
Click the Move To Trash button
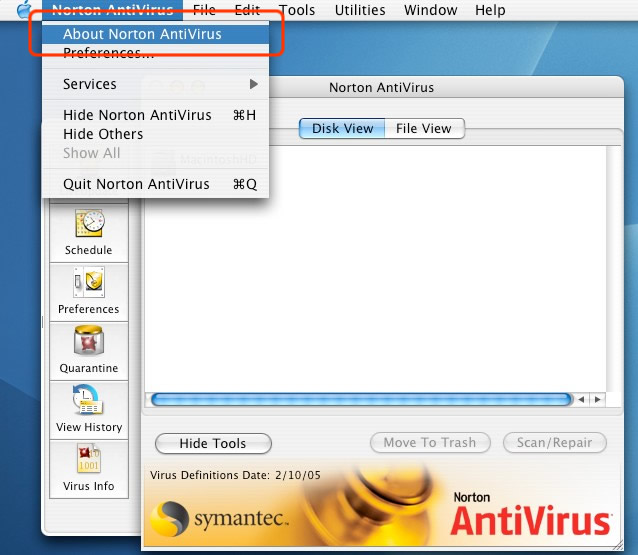pyautogui.click(x=430, y=443)
